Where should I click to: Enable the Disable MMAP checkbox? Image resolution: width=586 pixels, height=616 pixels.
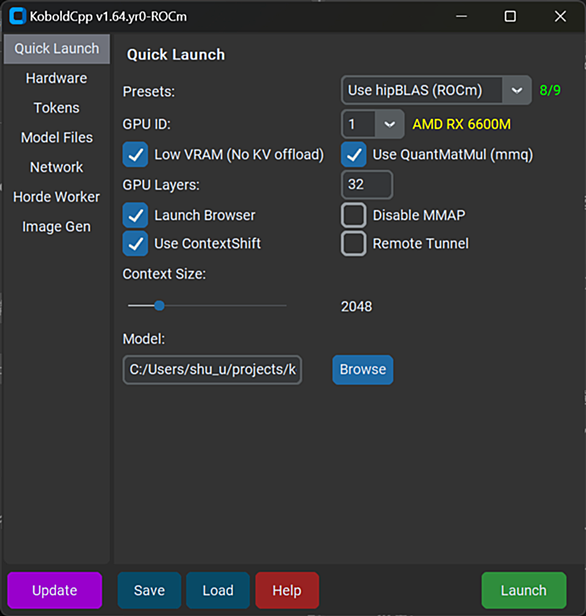coord(353,215)
